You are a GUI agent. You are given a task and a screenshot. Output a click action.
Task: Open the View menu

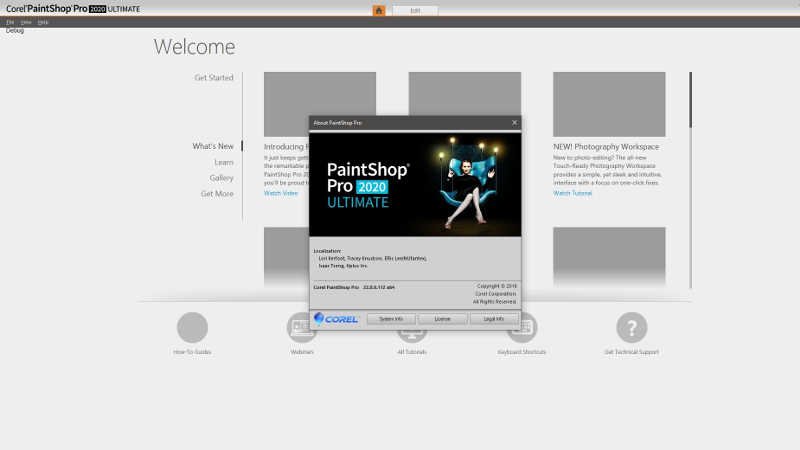(x=26, y=22)
